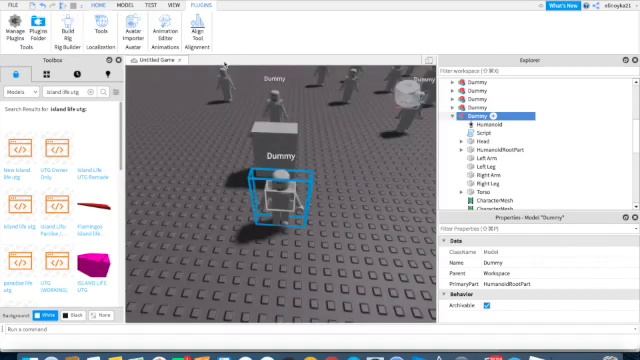The height and width of the screenshot is (360, 640).
Task: Collapse the selected Dummy model
Action: pos(452,116)
